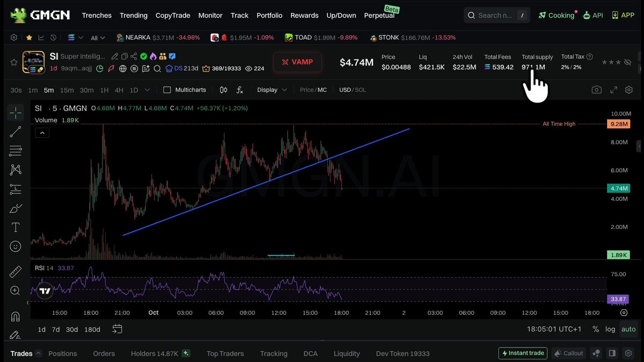Open the Display dropdown
The width and height of the screenshot is (644, 362).
[272, 90]
